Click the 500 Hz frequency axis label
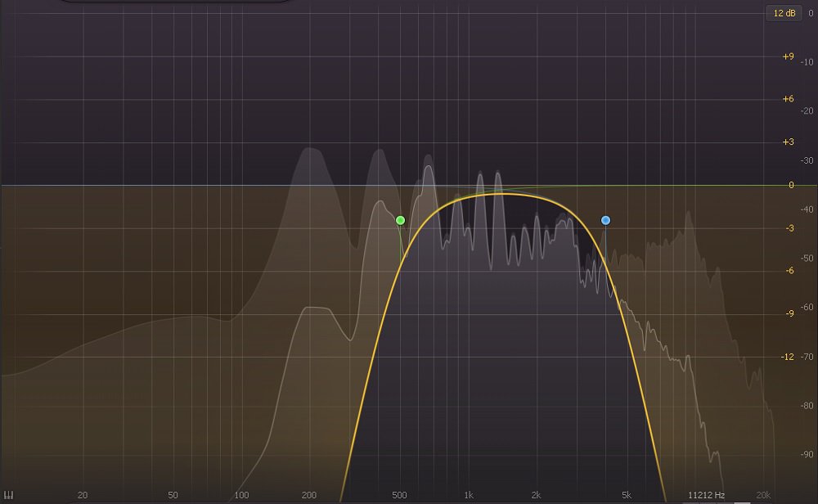The width and height of the screenshot is (818, 504). click(399, 495)
